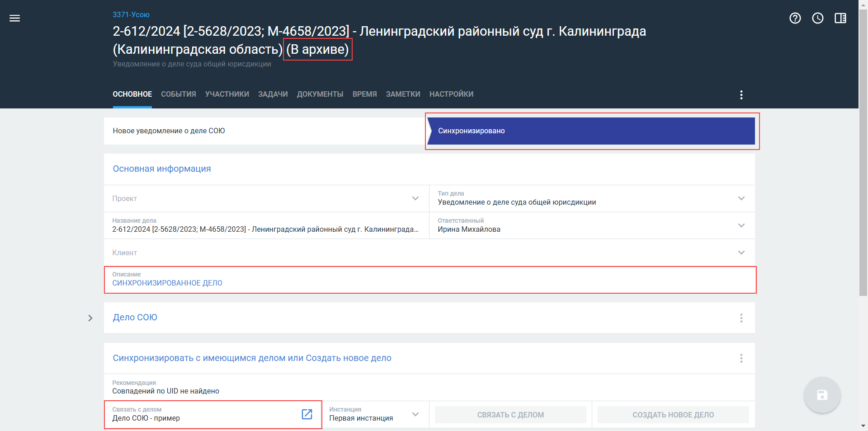Switch to the СОБЫТИЯ tab
Image resolution: width=868 pixels, height=431 pixels.
[179, 94]
